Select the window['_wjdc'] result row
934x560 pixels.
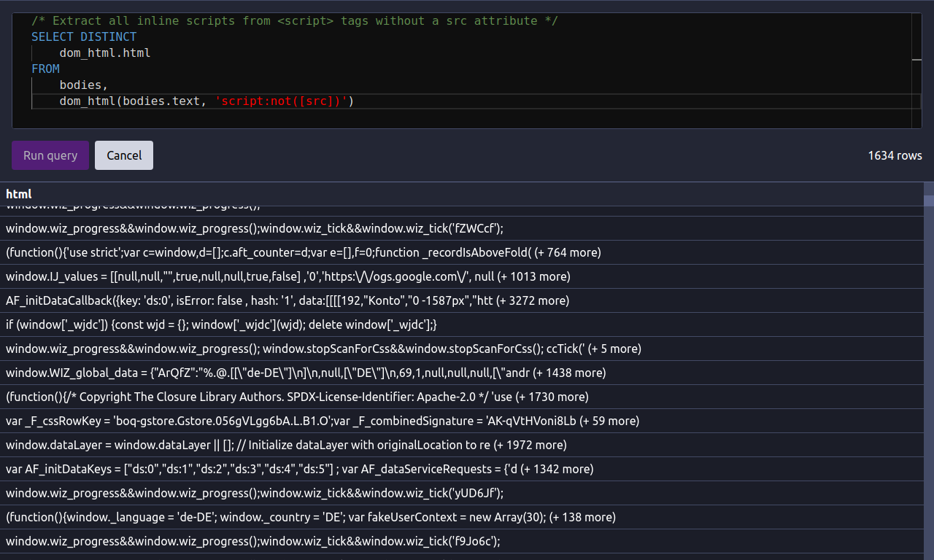click(221, 324)
